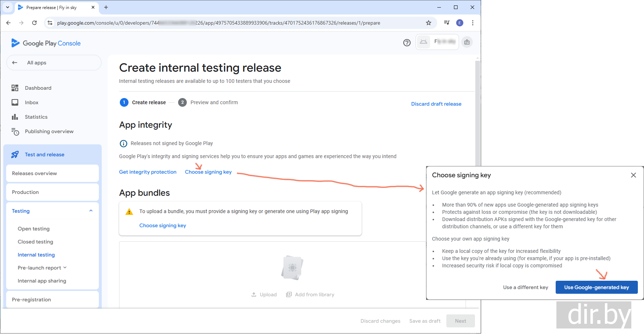Image resolution: width=644 pixels, height=335 pixels.
Task: Collapse the Testing section
Action: coord(91,211)
